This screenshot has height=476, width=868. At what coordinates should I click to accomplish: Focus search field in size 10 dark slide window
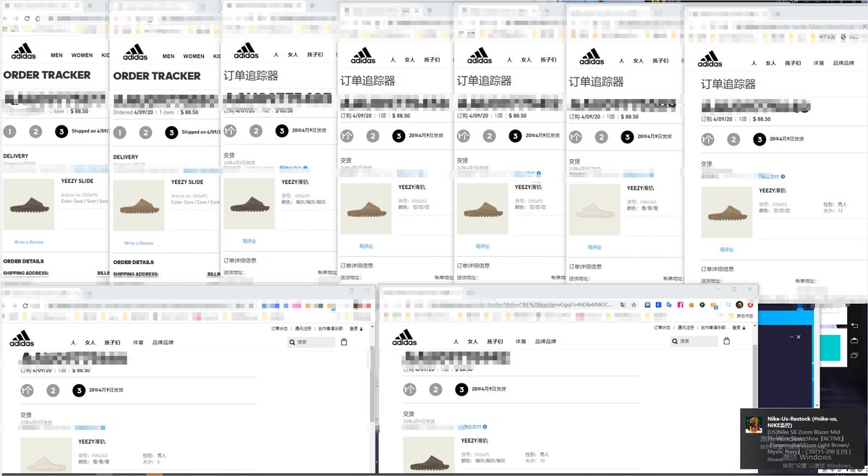[694, 342]
